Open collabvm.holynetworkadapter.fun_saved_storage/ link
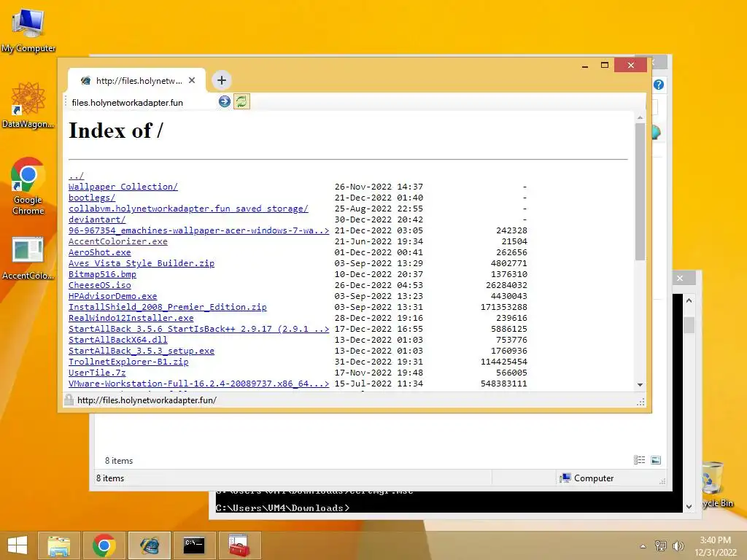 click(x=188, y=209)
